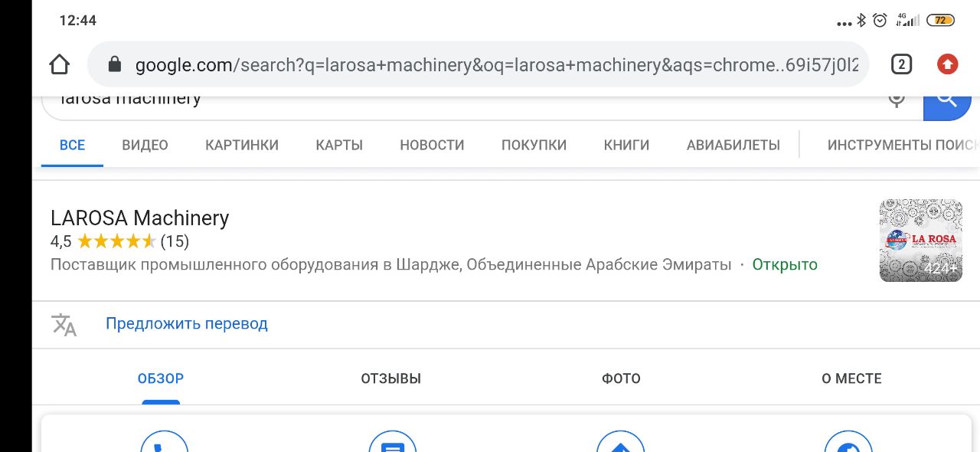Open the КНИГИ tab

(626, 145)
